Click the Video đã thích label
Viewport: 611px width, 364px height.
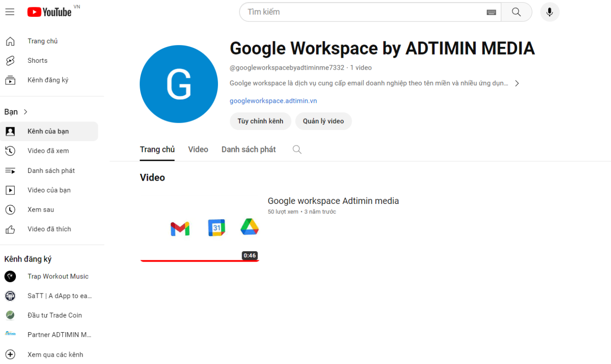click(49, 229)
